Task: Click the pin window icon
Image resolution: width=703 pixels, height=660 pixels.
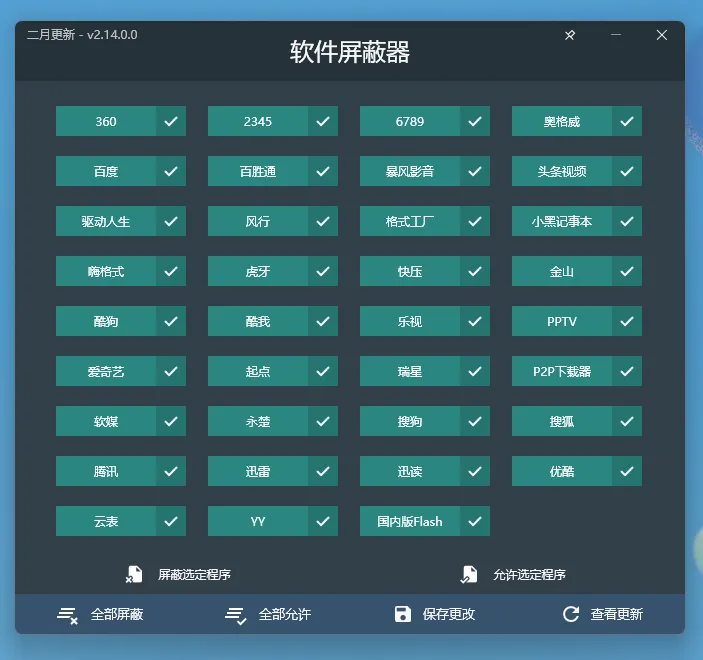Action: pos(570,35)
